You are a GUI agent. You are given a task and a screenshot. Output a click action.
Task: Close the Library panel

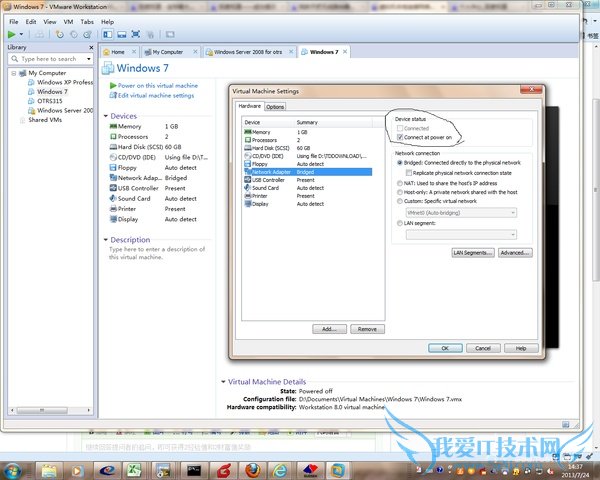click(91, 47)
